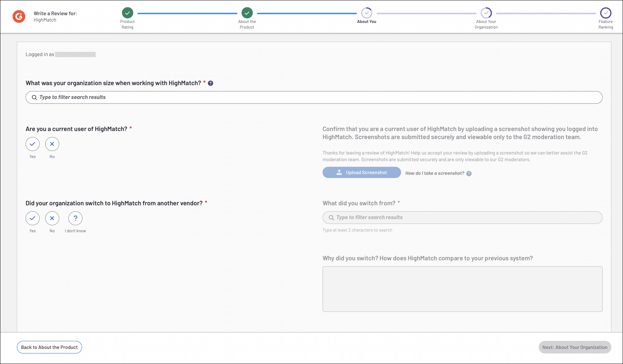Viewport: 623px width, 364px height.
Task: Click the organization size help question icon
Action: click(211, 83)
